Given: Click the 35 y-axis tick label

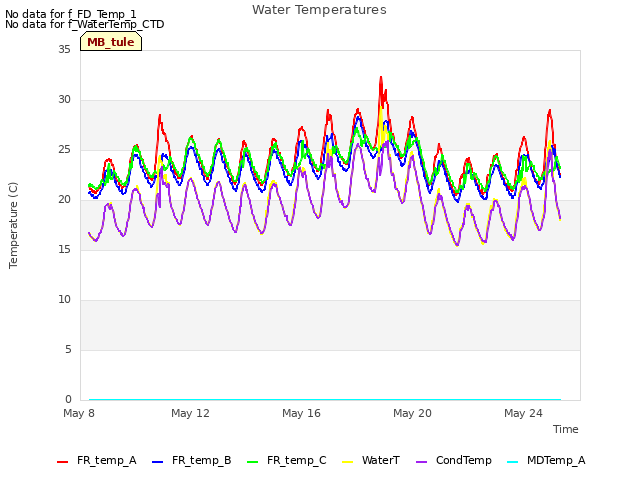Looking at the screenshot, I should 64,50.
